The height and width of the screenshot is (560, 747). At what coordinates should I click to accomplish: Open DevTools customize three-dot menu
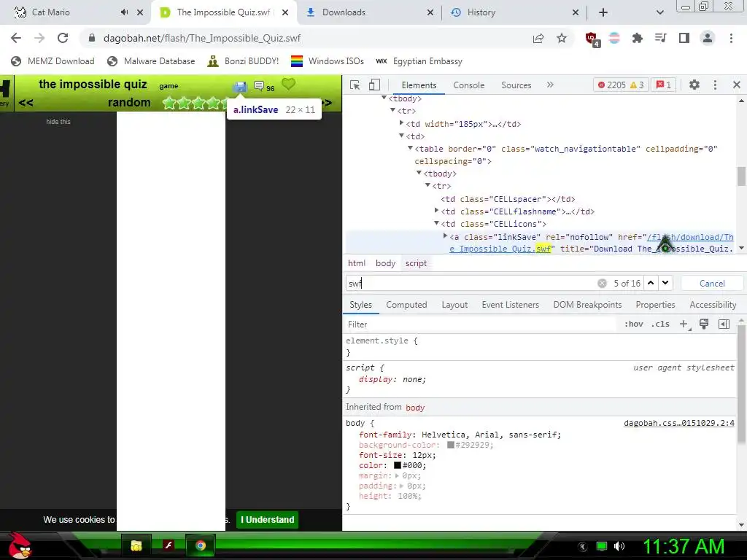click(715, 85)
